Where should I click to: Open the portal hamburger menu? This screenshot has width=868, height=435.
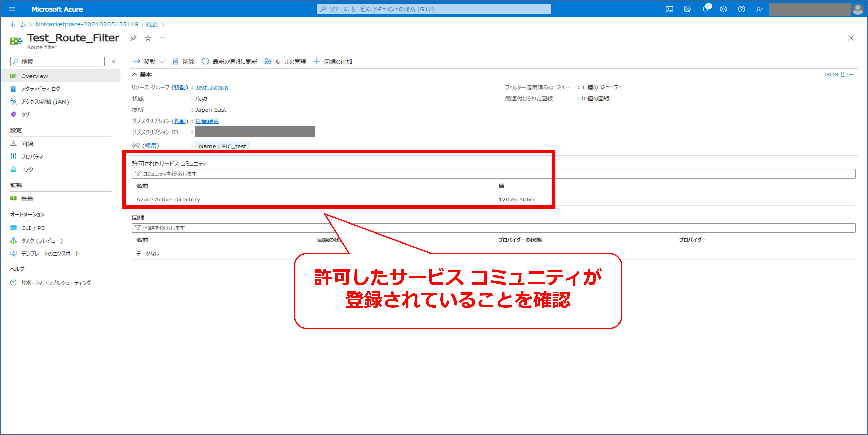[x=12, y=9]
